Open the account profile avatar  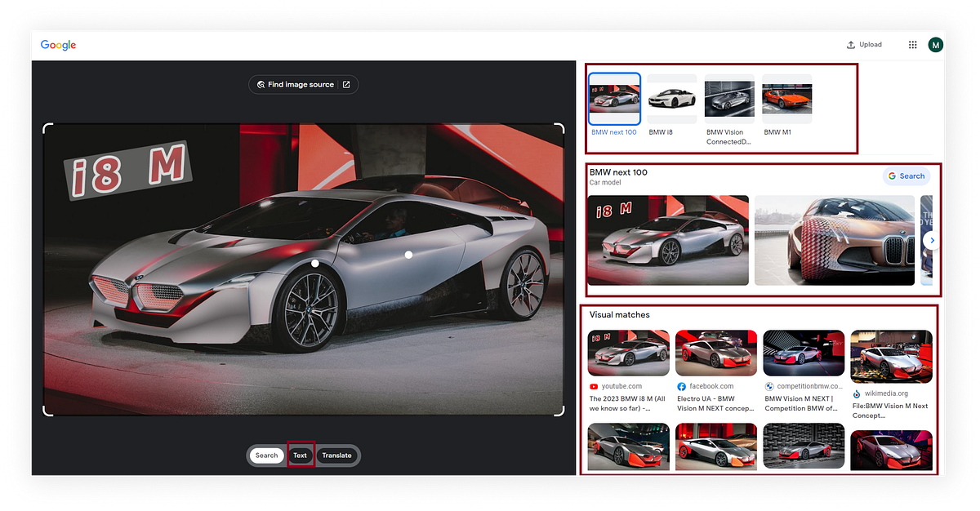936,45
